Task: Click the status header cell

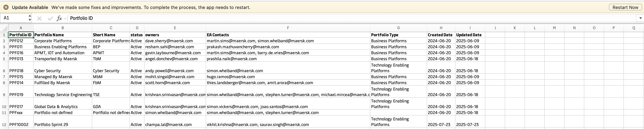Action: 137,35
